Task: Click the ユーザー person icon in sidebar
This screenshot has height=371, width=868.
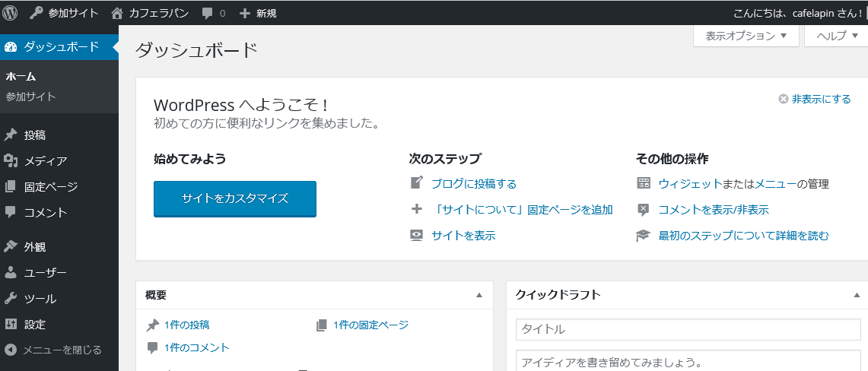Action: 11,273
